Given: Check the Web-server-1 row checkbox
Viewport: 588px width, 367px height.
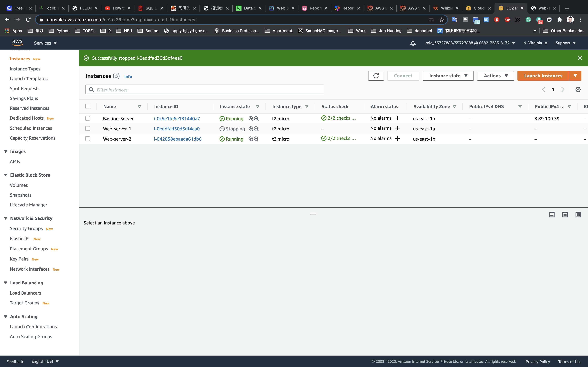Looking at the screenshot, I should coord(87,129).
